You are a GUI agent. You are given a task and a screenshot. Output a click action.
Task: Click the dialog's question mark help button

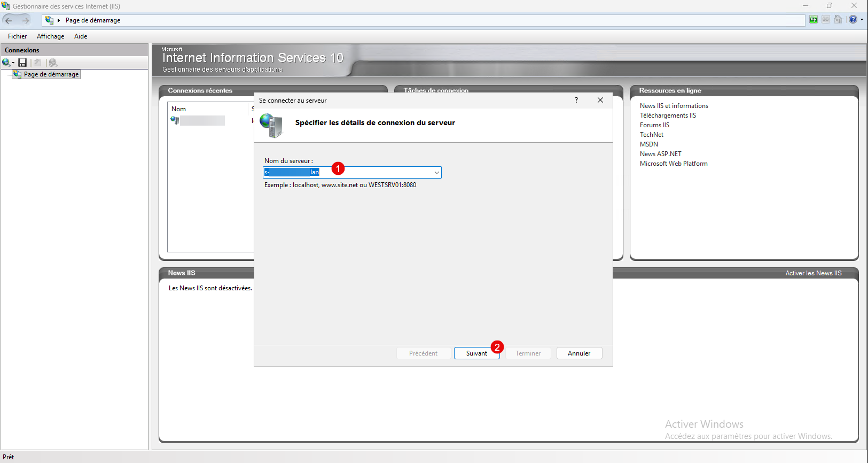576,100
